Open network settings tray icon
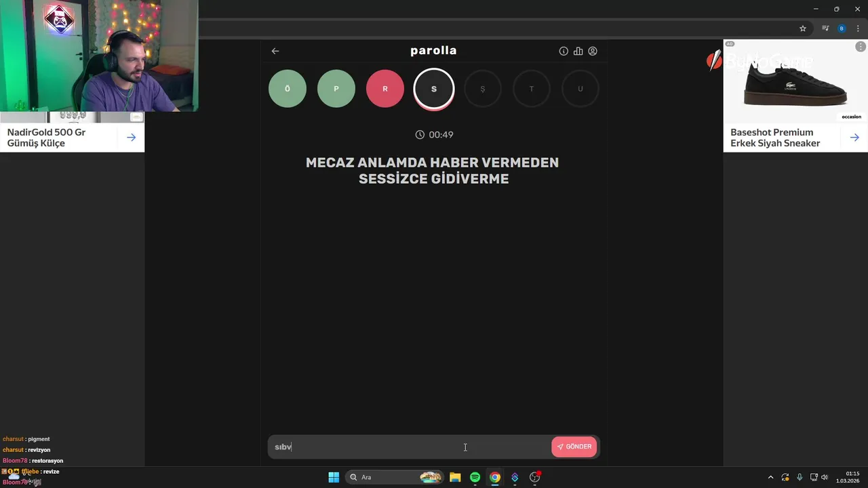868x488 pixels. tap(814, 477)
